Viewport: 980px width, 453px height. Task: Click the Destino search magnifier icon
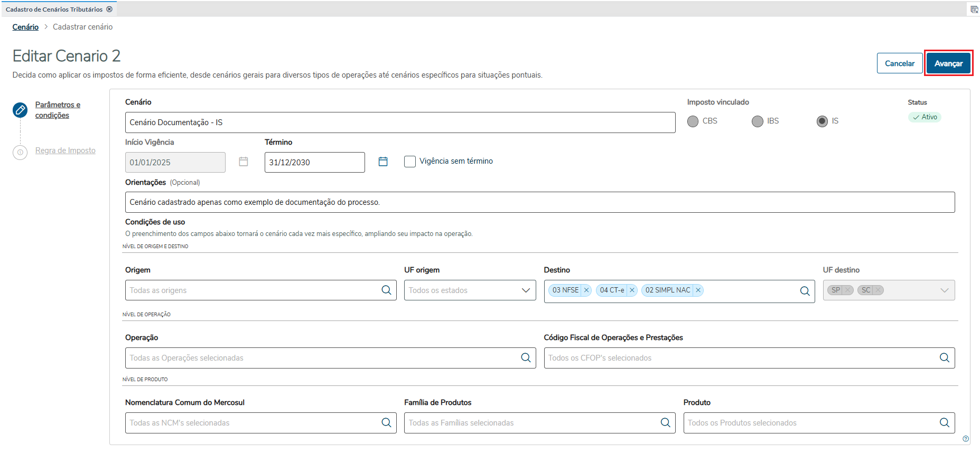(x=805, y=291)
